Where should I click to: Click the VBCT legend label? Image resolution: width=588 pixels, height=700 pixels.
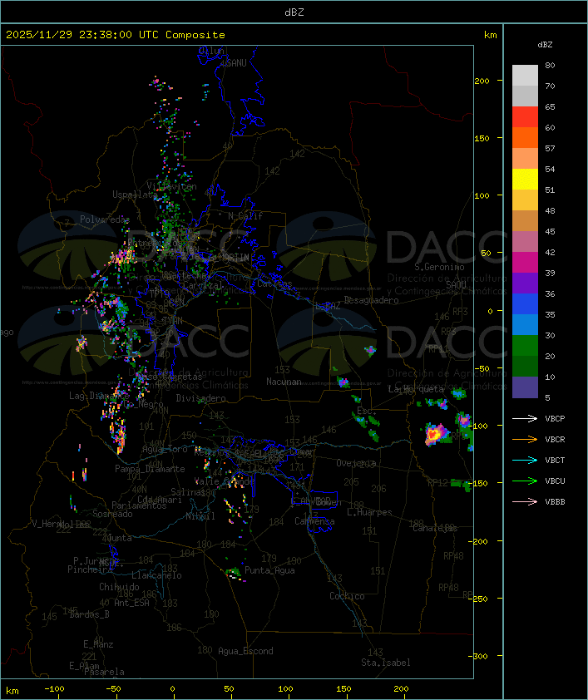pyautogui.click(x=555, y=460)
